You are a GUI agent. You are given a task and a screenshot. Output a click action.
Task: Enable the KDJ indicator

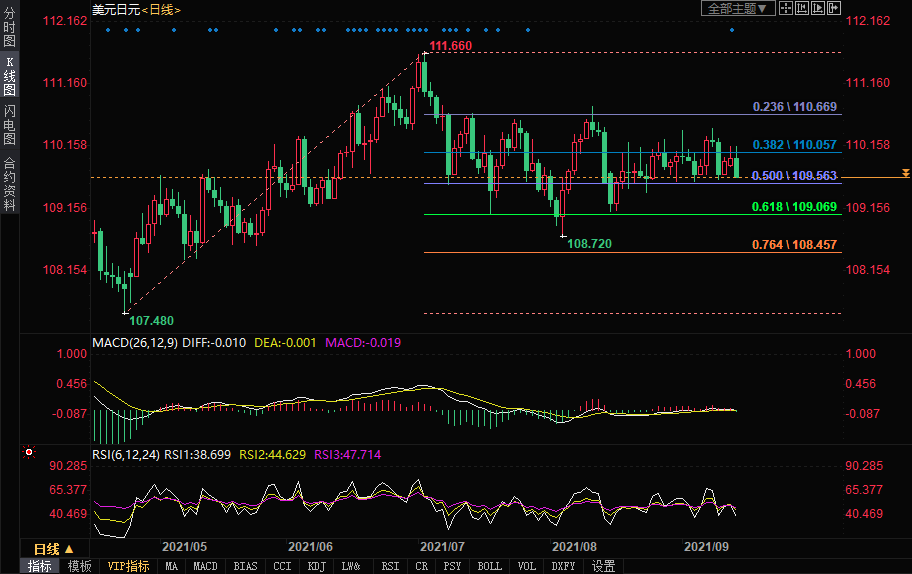click(316, 566)
